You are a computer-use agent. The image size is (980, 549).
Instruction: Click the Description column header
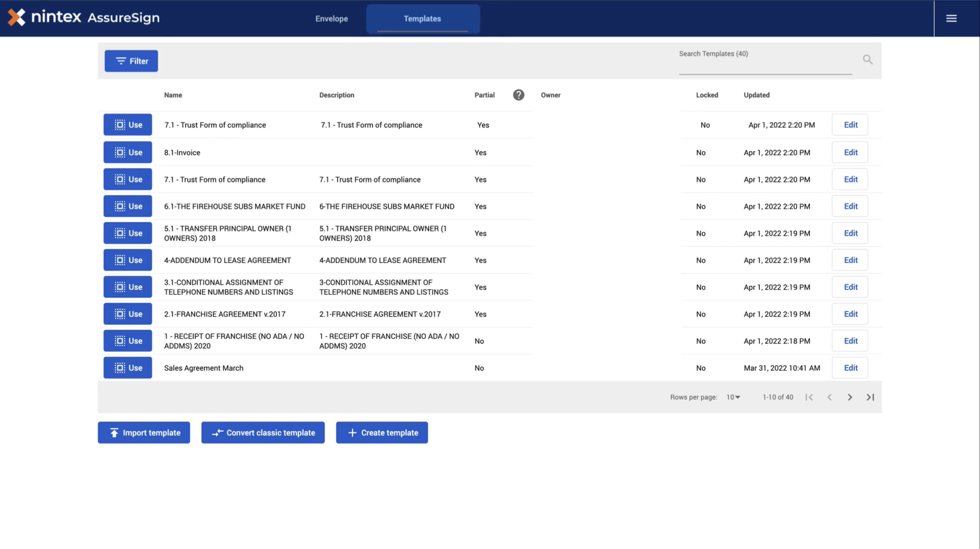337,95
